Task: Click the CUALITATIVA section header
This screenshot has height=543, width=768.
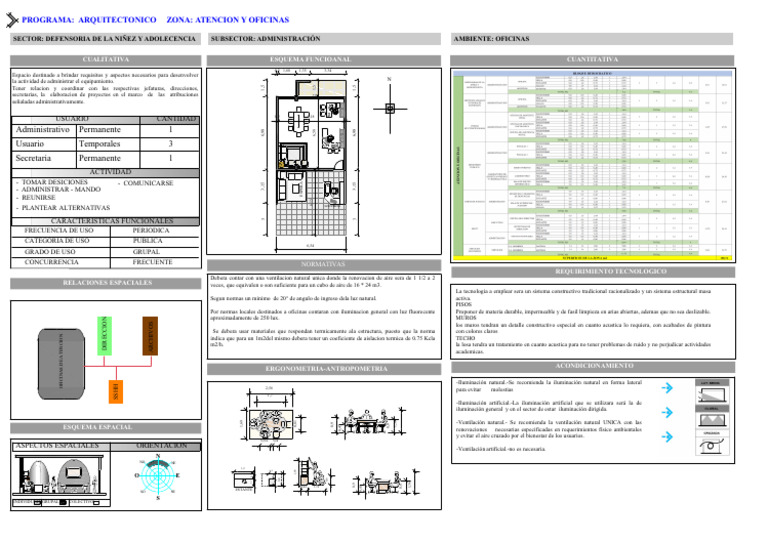Action: coord(106,60)
